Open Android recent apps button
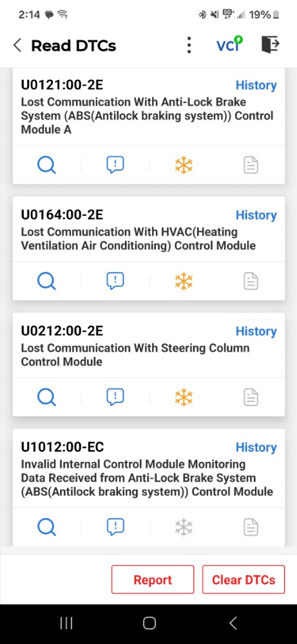This screenshot has width=297, height=644. (x=66, y=623)
